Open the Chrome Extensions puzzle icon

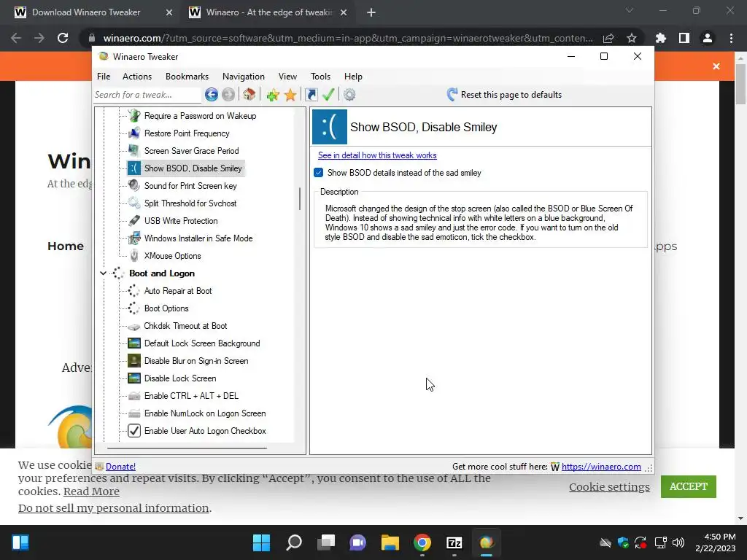pyautogui.click(x=661, y=38)
